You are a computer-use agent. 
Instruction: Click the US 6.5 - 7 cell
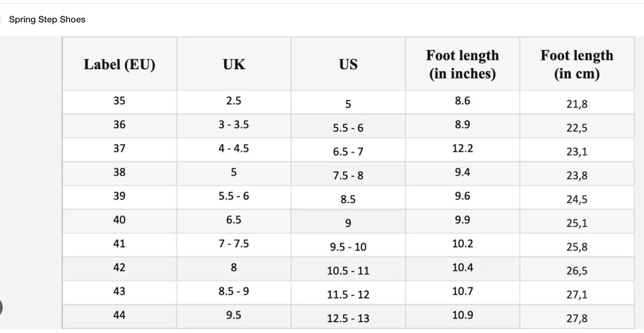click(348, 149)
